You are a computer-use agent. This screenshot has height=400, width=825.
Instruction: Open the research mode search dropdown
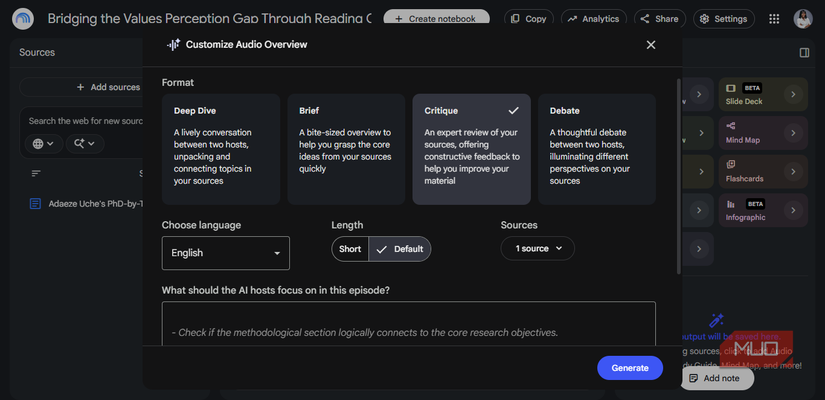(x=85, y=144)
